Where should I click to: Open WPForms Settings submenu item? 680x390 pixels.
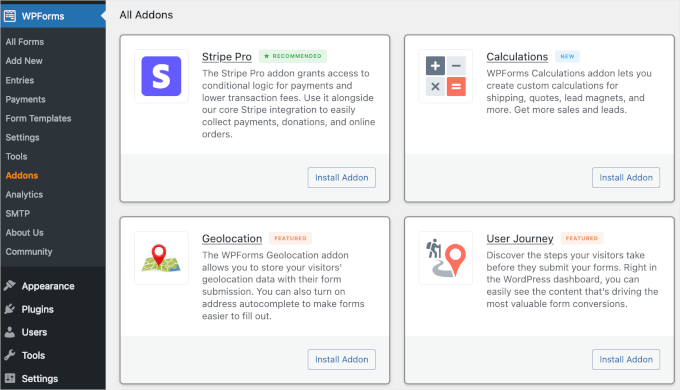(22, 138)
